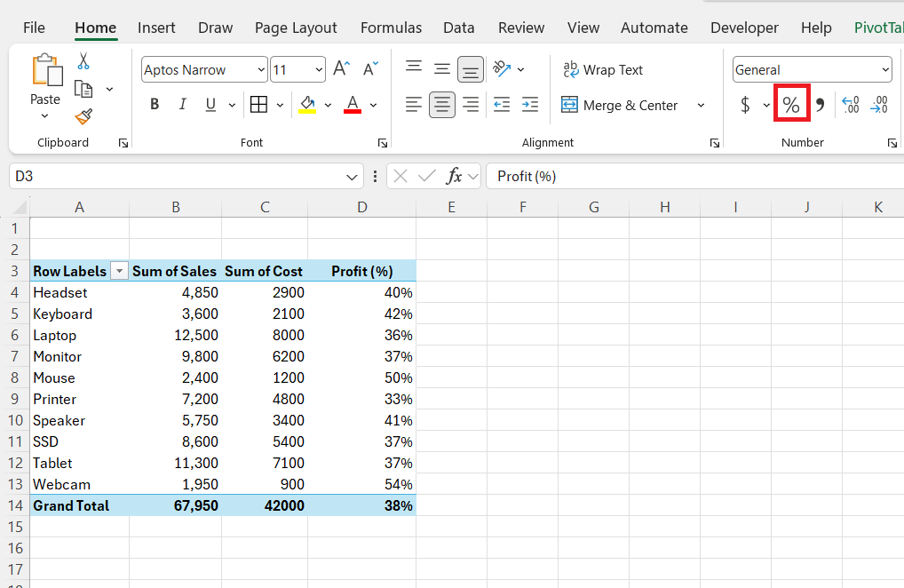Click the Paste clipboard icon

tap(47, 70)
